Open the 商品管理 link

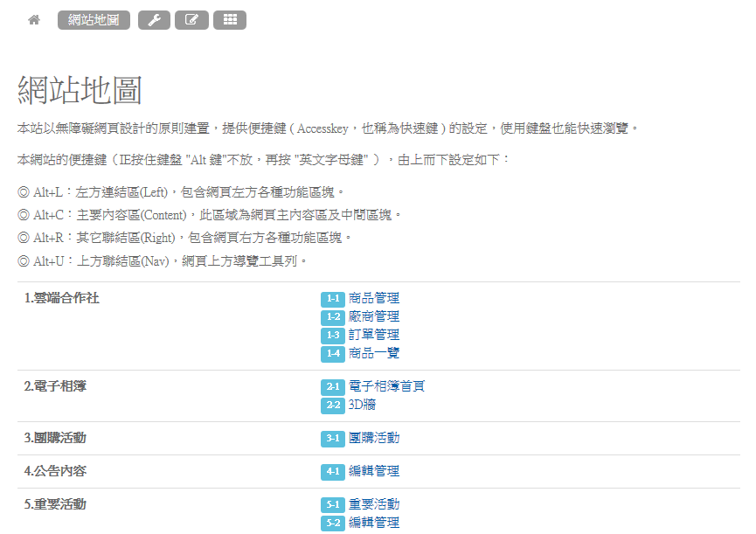373,298
